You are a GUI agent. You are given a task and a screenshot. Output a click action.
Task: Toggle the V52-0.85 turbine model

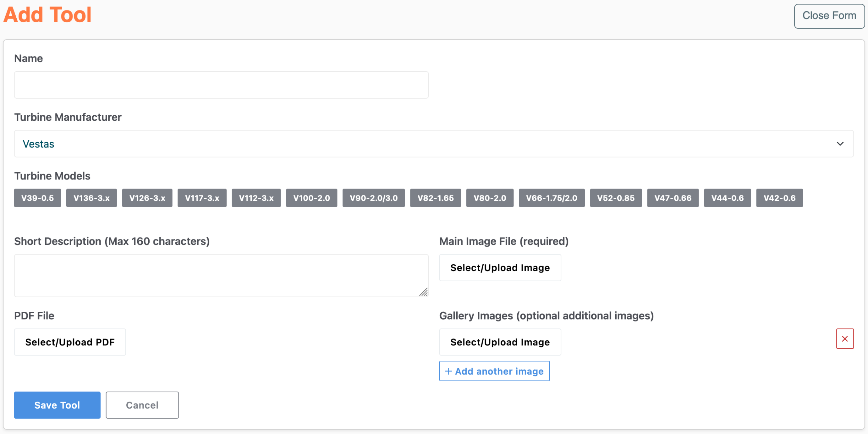(616, 198)
